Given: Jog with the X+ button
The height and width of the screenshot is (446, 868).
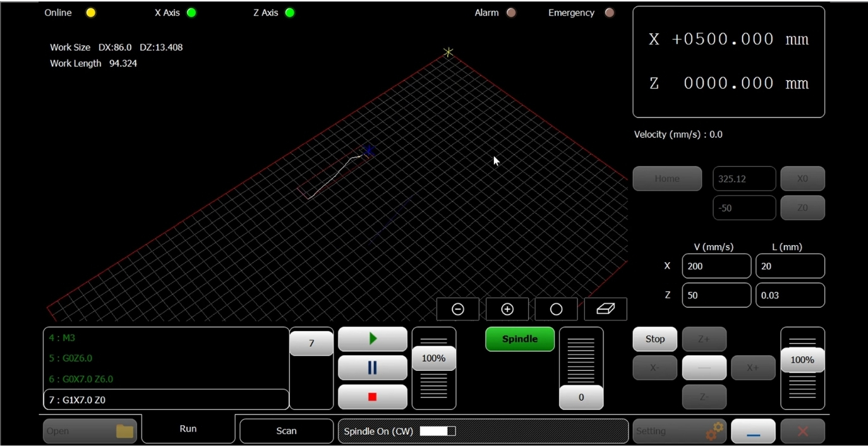Looking at the screenshot, I should click(x=753, y=368).
